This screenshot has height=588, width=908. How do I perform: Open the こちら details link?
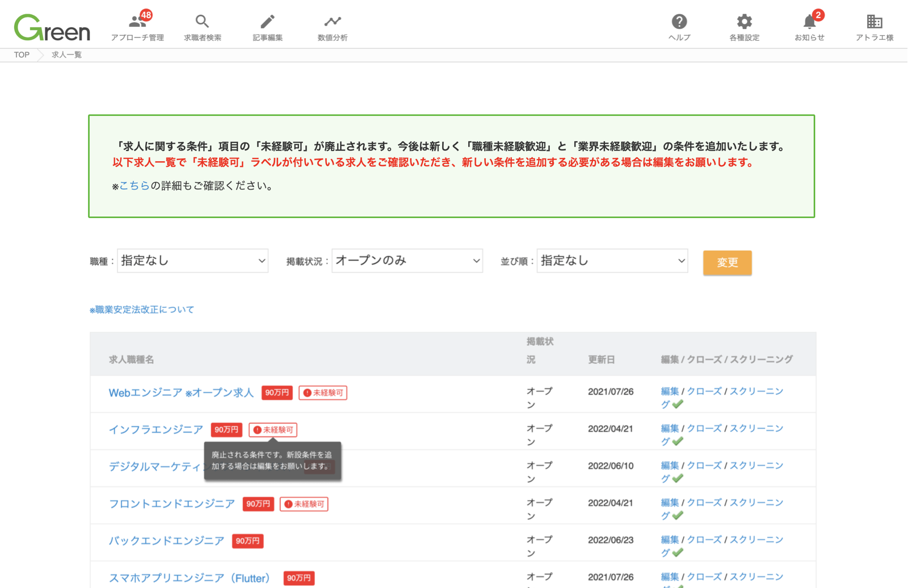click(134, 186)
